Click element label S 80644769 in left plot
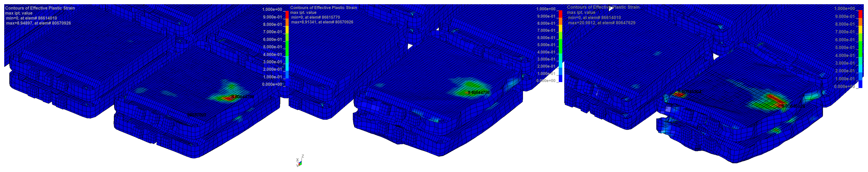 [x=243, y=97]
